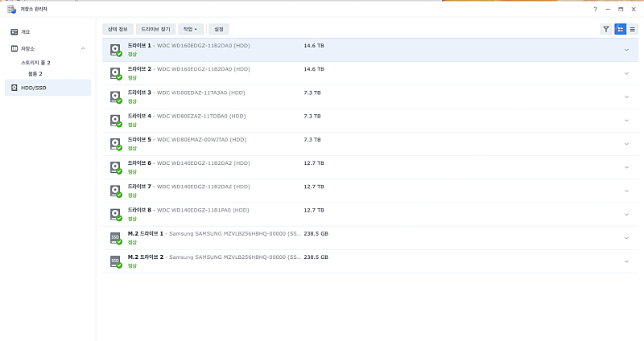The image size is (644, 341).
Task: Expand 드라이브 6 details chevron
Action: pos(626,167)
